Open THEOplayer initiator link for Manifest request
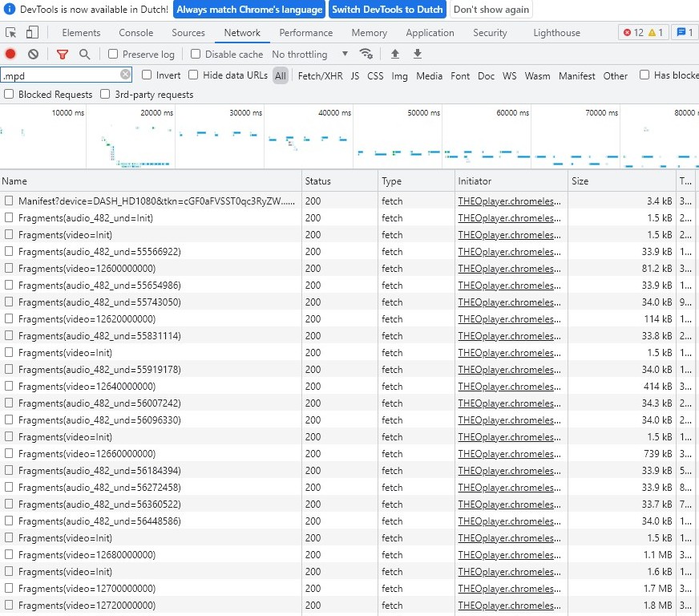This screenshot has width=699, height=616. (510, 201)
